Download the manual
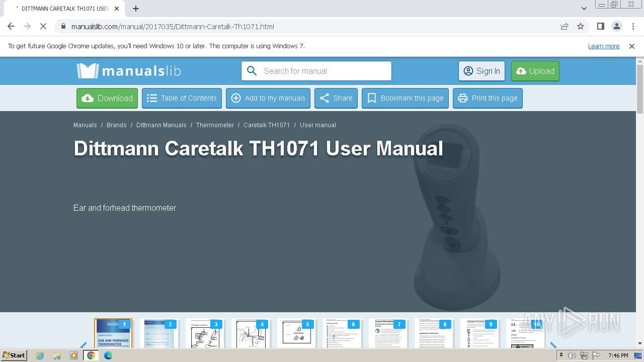 tap(107, 98)
